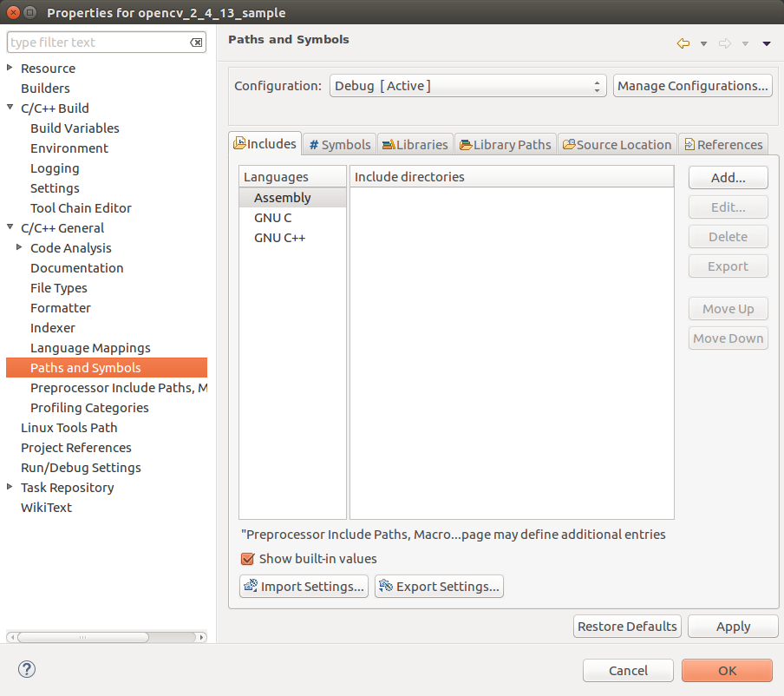Click the help question mark icon
Screen dimensions: 784x696
27,669
